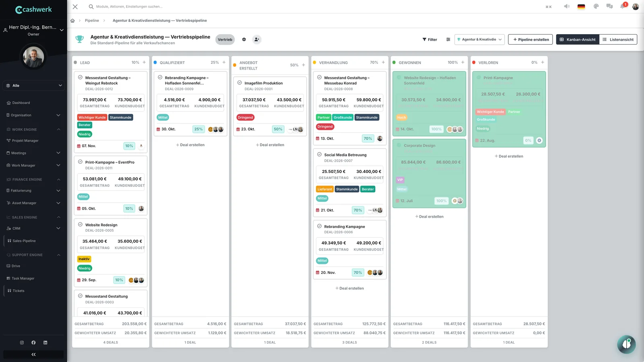Open the notifications bell icon

coord(623,6)
